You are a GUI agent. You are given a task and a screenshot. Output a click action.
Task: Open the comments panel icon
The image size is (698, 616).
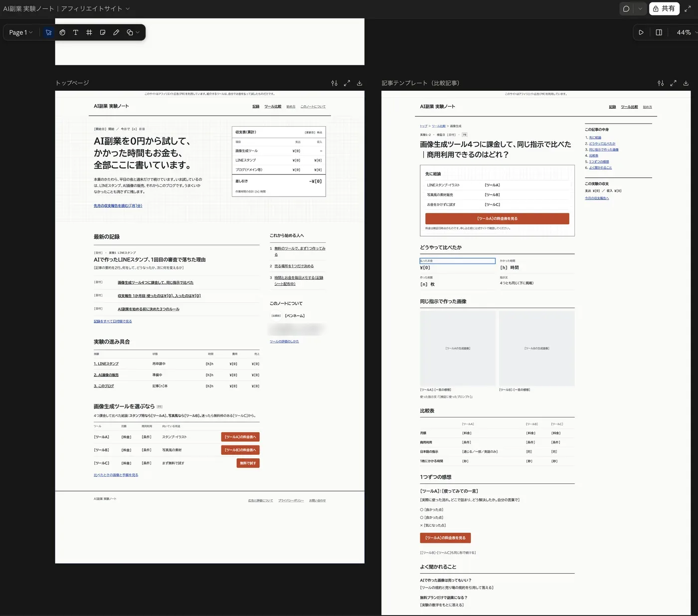(626, 8)
